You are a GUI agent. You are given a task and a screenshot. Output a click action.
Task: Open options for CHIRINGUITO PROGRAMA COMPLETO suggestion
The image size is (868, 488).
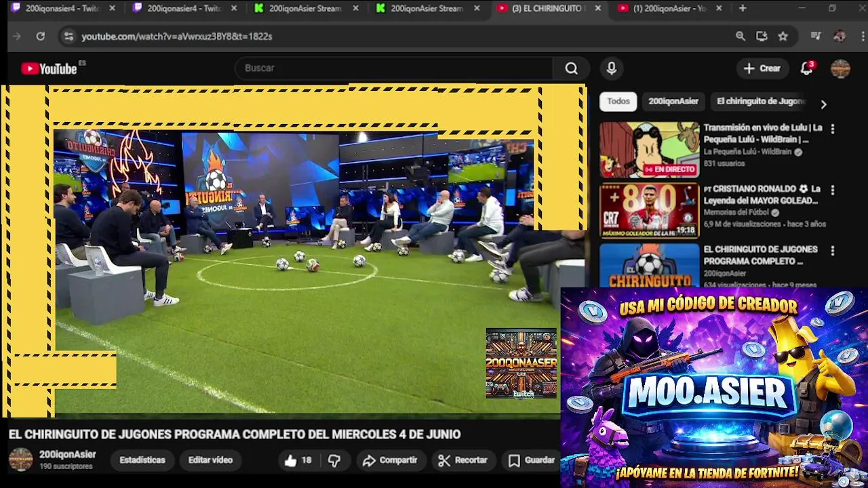(x=832, y=251)
